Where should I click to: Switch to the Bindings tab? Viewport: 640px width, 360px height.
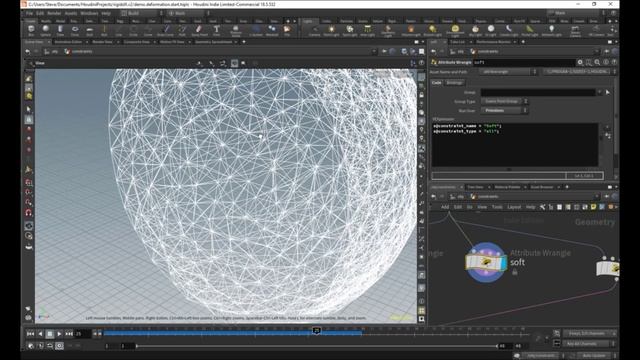pyautogui.click(x=454, y=83)
